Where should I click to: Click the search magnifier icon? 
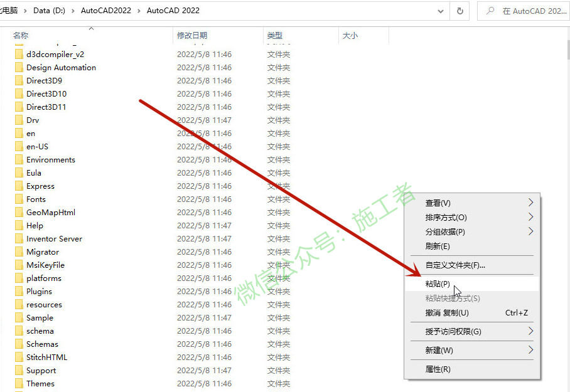[x=490, y=11]
